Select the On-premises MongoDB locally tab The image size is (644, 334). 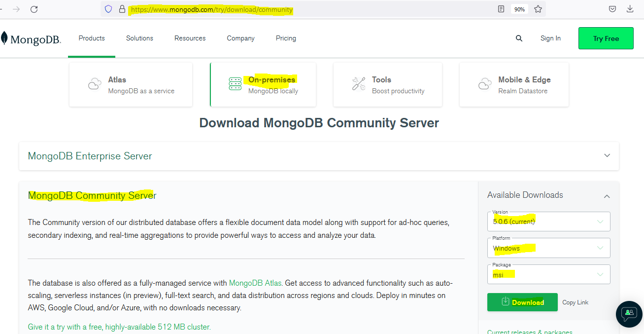point(263,84)
